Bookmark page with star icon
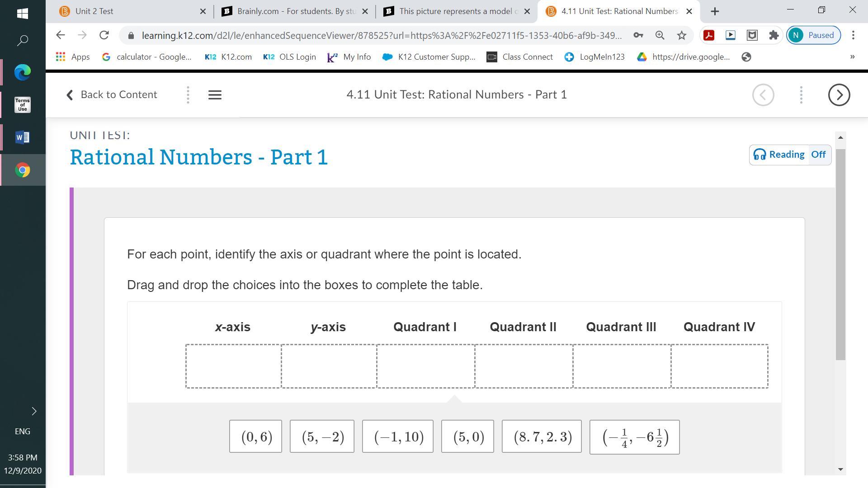This screenshot has height=488, width=868. pyautogui.click(x=682, y=35)
